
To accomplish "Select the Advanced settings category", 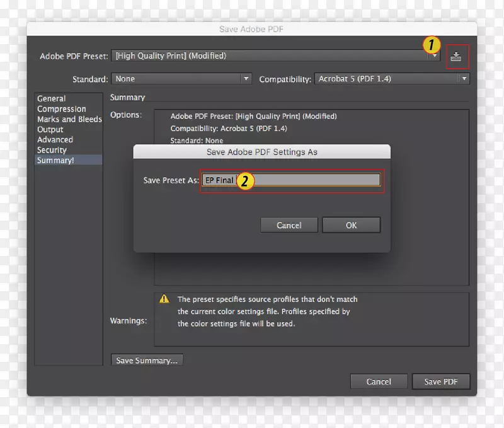I will 55,139.
